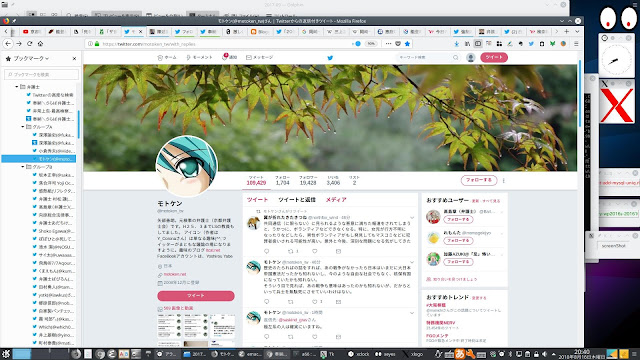Open a new Firefox tab with plus

point(567,31)
